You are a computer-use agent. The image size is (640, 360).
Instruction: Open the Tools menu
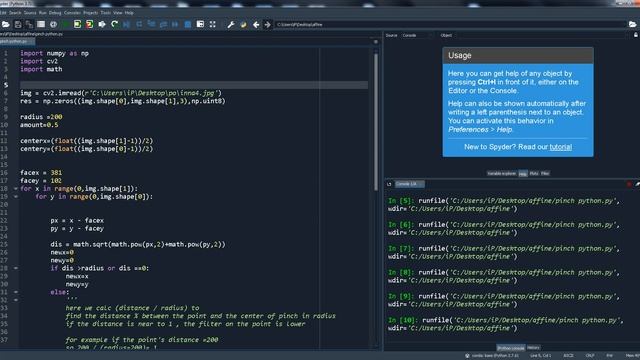pos(105,13)
